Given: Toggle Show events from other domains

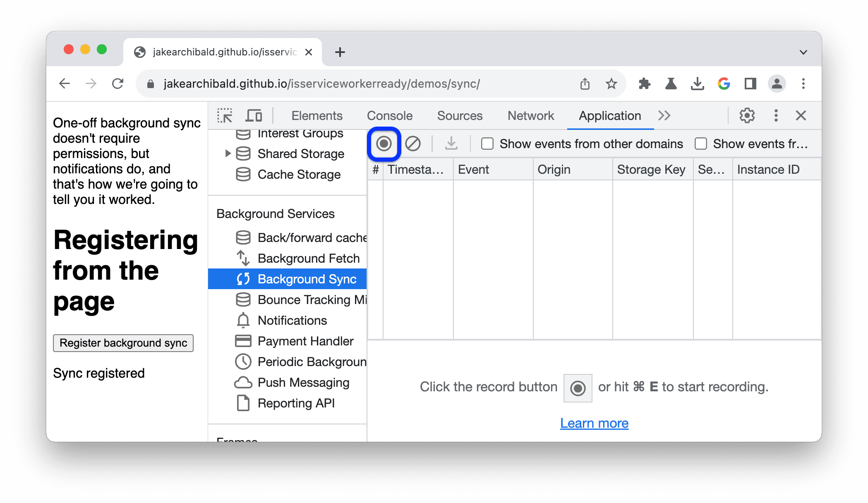Looking at the screenshot, I should [x=489, y=144].
